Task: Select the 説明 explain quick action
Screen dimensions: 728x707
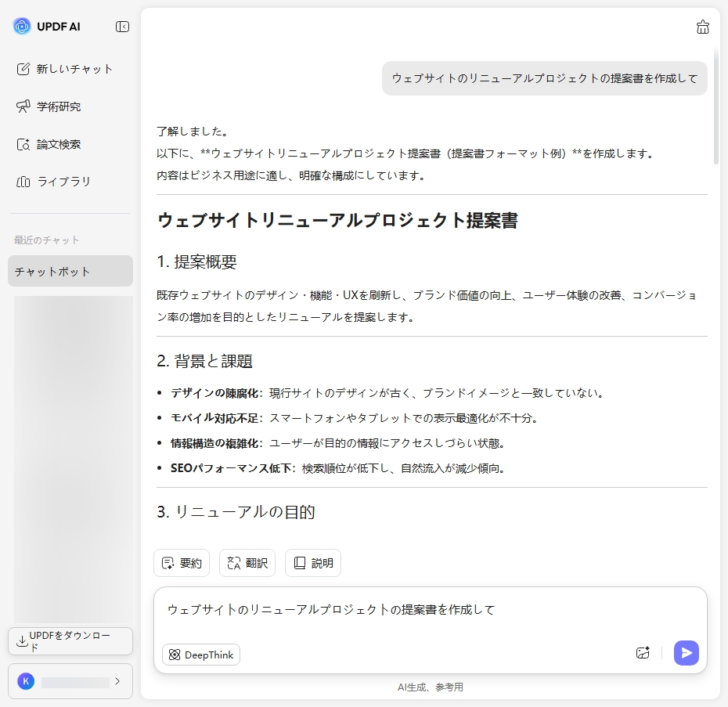Action: click(x=312, y=562)
